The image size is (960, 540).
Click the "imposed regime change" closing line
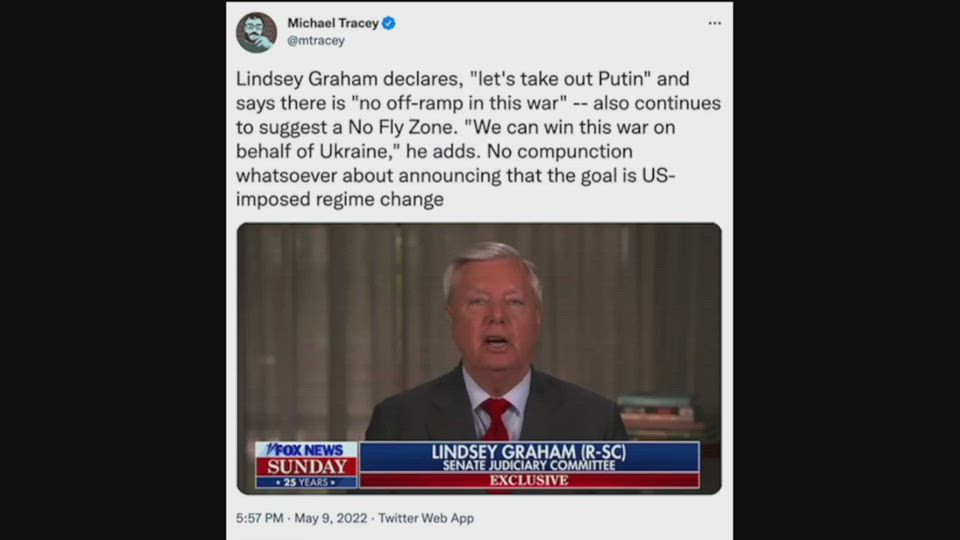point(340,200)
